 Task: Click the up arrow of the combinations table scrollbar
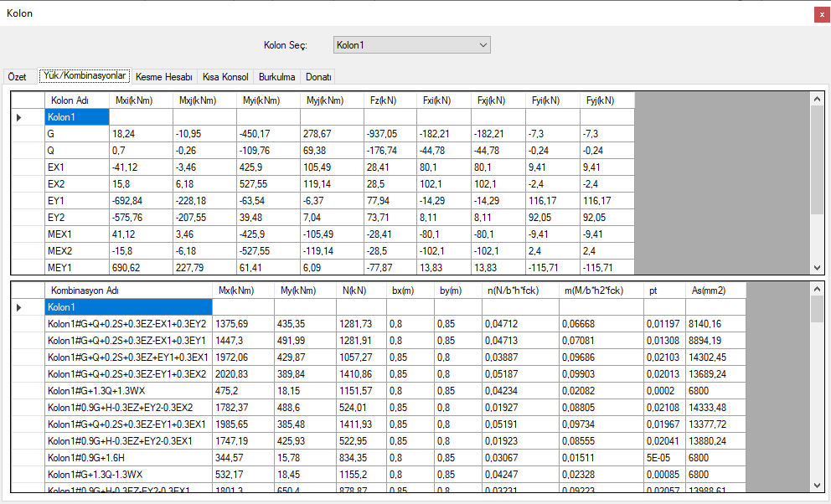pos(817,289)
